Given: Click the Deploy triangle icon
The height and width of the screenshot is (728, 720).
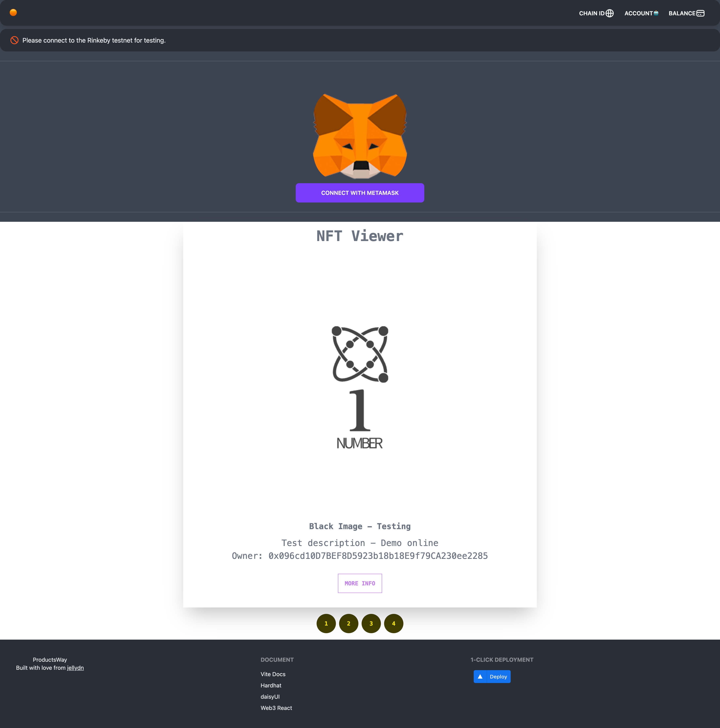Looking at the screenshot, I should tap(480, 677).
